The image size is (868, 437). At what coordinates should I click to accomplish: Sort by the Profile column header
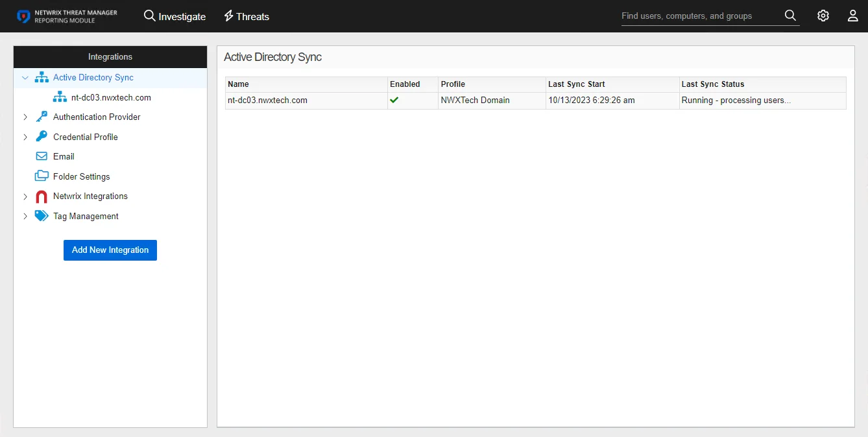tap(492, 84)
